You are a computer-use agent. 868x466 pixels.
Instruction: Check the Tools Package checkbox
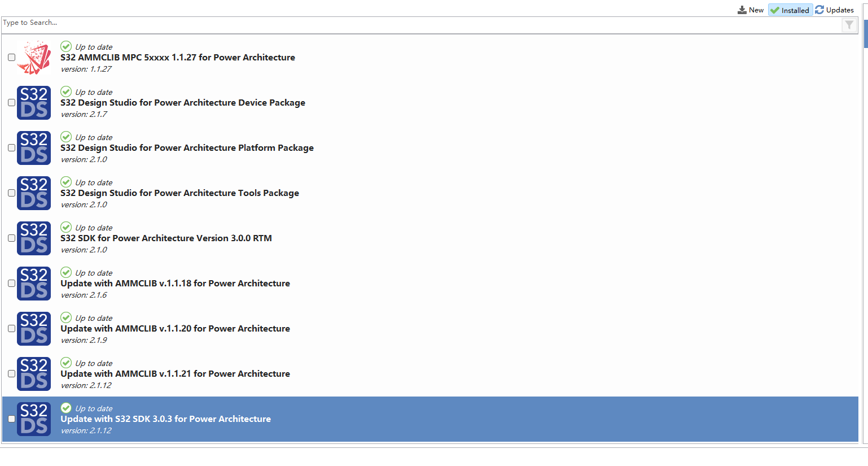[x=11, y=193]
